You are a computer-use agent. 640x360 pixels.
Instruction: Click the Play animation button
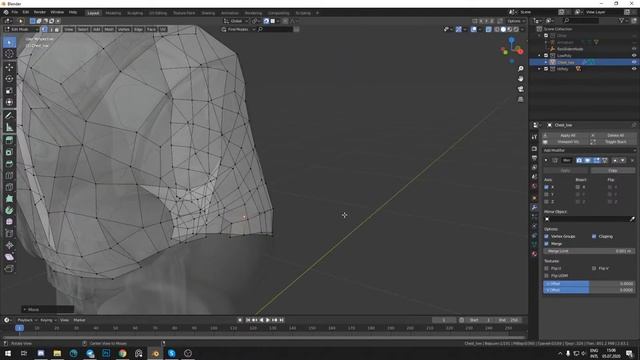tap(268, 320)
